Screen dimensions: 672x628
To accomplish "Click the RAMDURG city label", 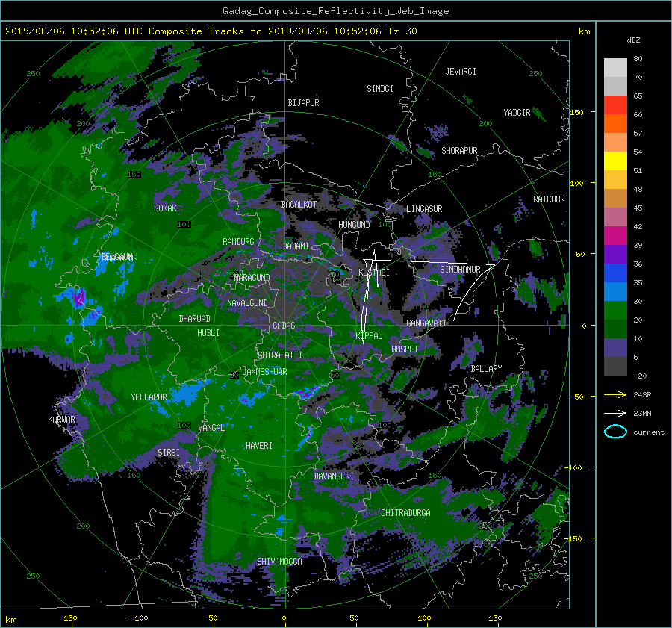I will click(238, 242).
